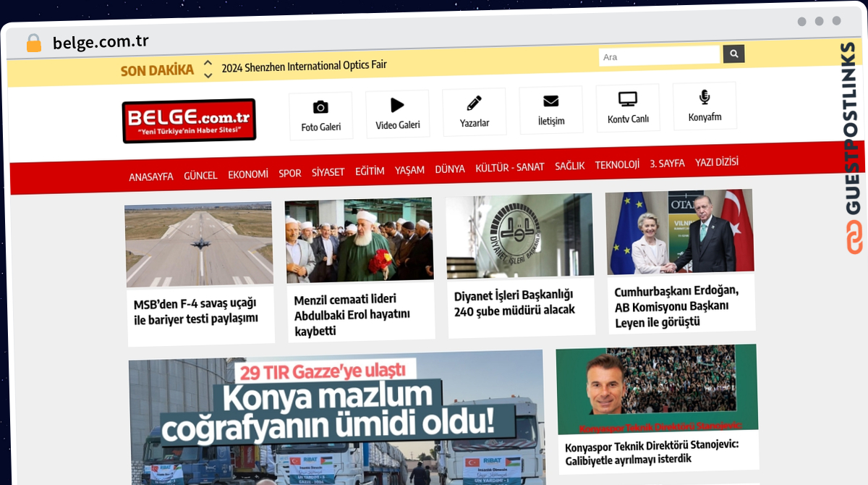Go to ANASAYFA menu item
868x485 pixels.
pos(151,177)
